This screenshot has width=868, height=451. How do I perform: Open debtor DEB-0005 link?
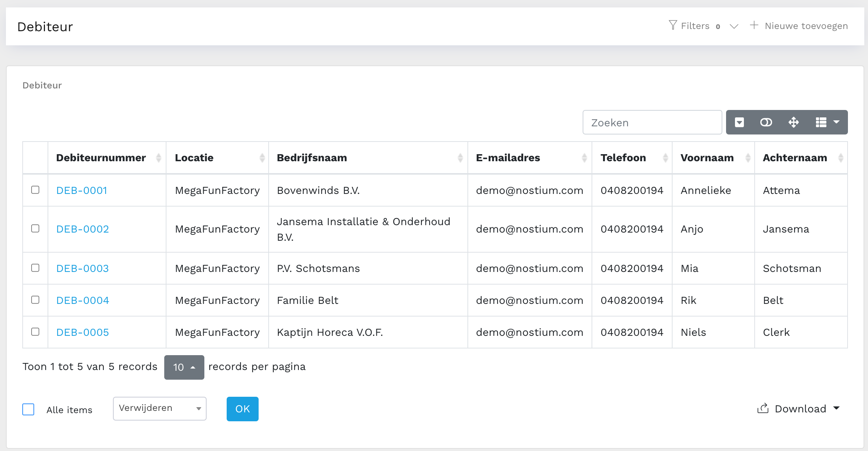(82, 332)
